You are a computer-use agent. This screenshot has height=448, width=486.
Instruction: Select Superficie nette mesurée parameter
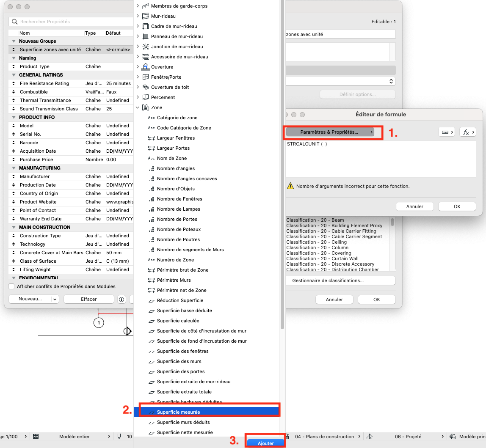[185, 432]
